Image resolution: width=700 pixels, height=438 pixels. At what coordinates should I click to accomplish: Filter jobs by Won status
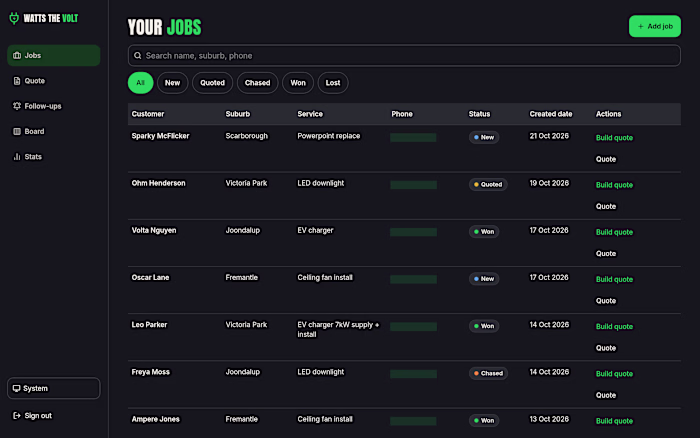(x=298, y=83)
